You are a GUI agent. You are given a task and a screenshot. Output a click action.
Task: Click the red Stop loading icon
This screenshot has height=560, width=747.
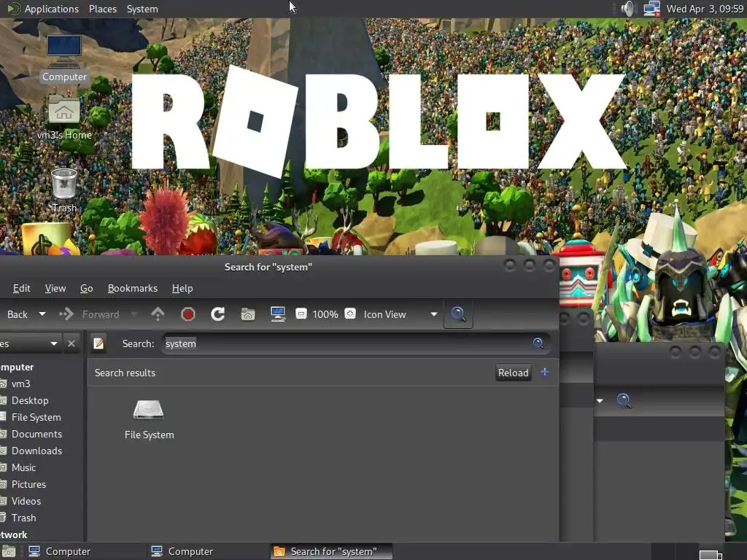187,314
